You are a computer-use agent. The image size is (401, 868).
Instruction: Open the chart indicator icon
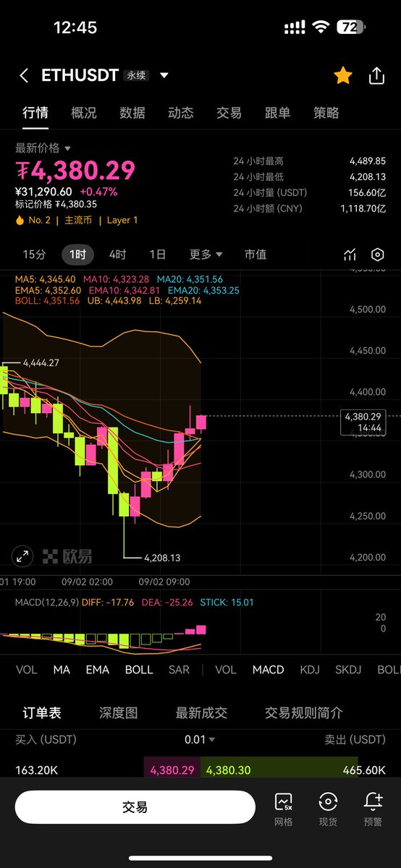pos(350,255)
